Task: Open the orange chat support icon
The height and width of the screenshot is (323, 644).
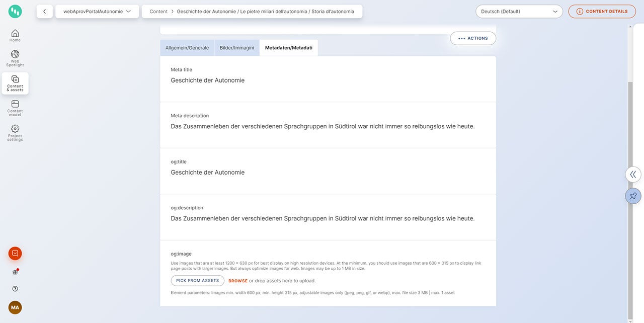Action: tap(15, 254)
